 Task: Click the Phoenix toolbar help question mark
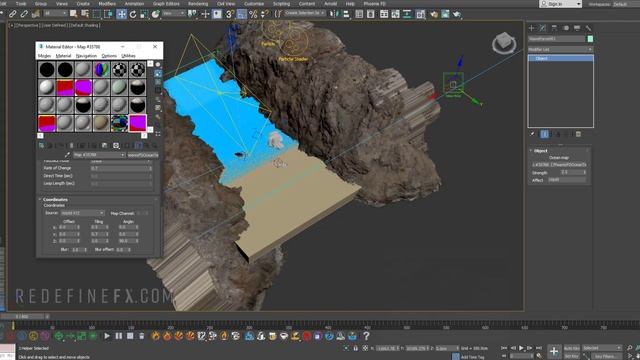(366, 336)
